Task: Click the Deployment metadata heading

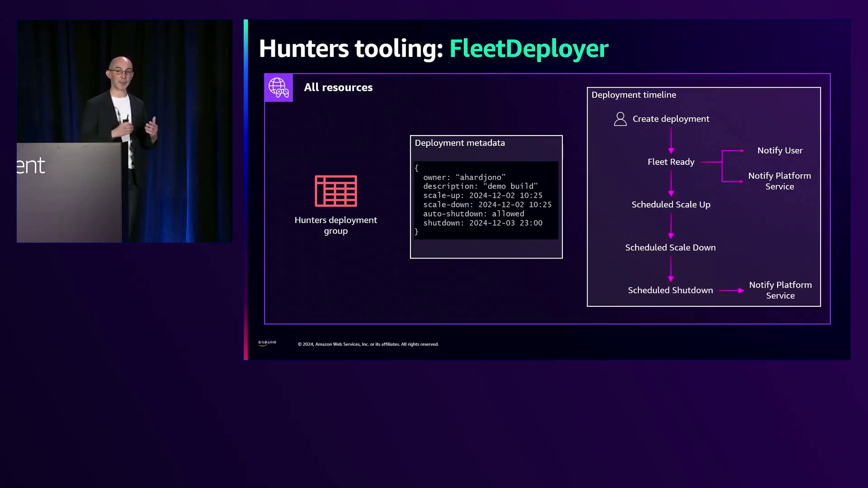Action: pos(460,143)
